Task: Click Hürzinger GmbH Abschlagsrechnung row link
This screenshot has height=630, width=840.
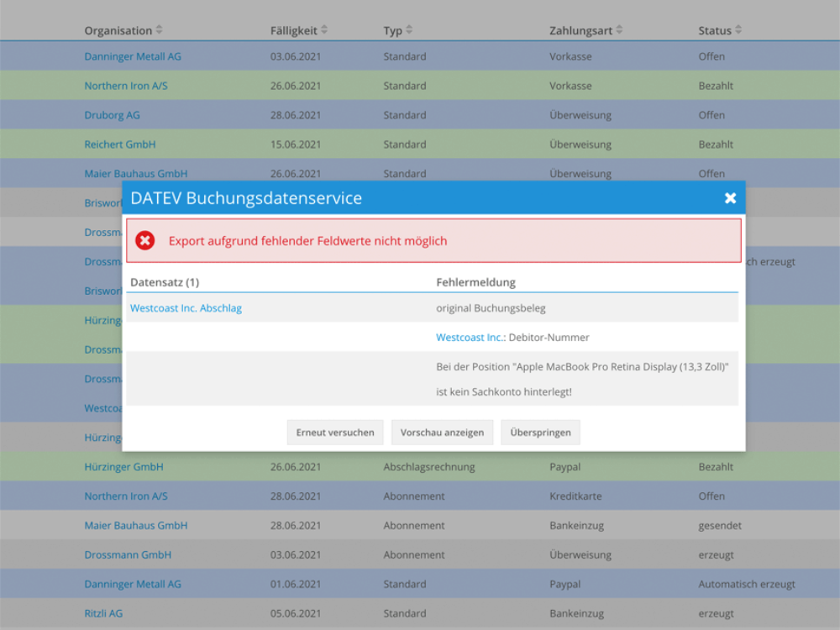Action: 123,466
